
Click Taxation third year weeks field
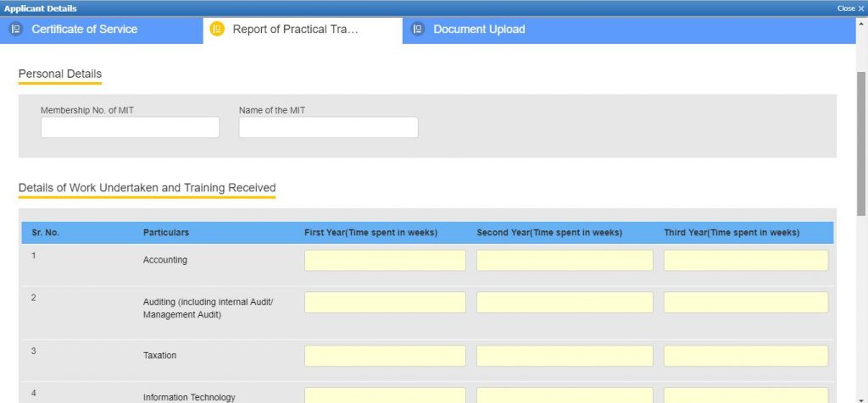tap(746, 356)
